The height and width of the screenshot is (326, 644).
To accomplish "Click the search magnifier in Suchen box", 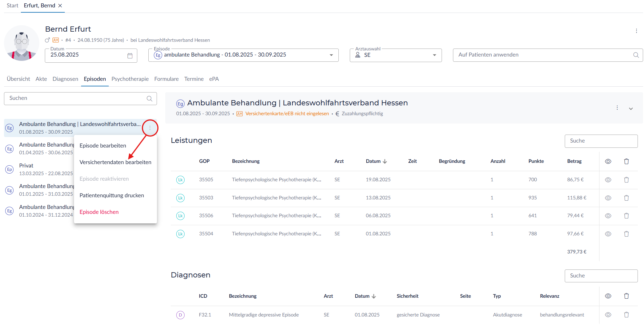I will [150, 99].
